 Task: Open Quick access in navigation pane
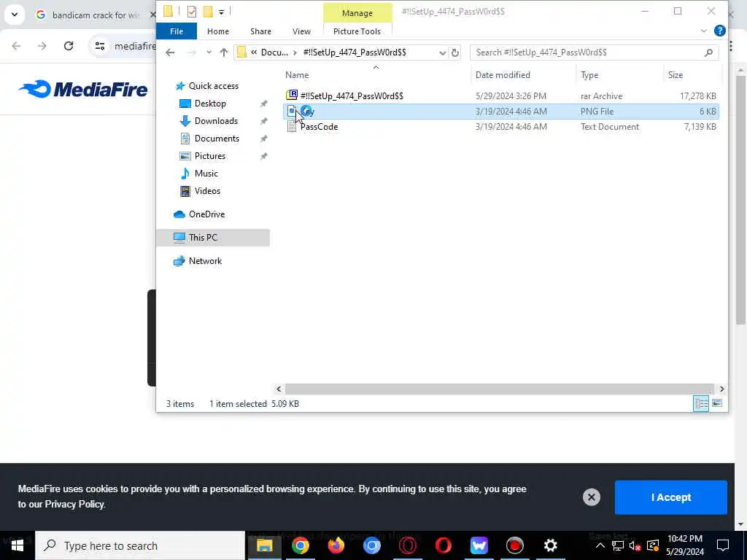(214, 86)
